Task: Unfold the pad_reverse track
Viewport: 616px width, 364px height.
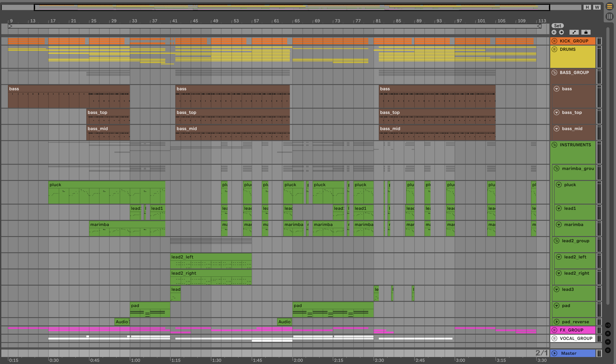Action: (x=557, y=322)
